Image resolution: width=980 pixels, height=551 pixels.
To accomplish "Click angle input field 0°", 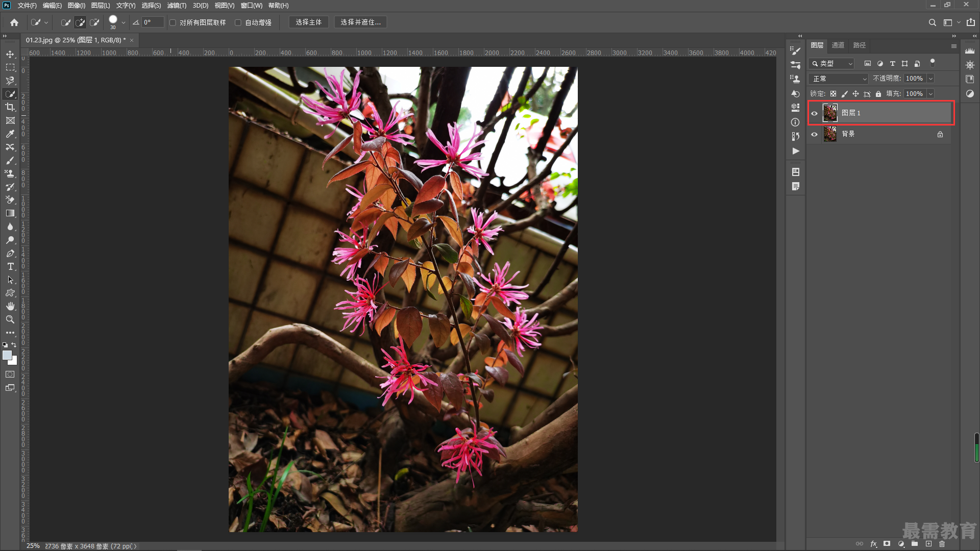I will tap(153, 22).
